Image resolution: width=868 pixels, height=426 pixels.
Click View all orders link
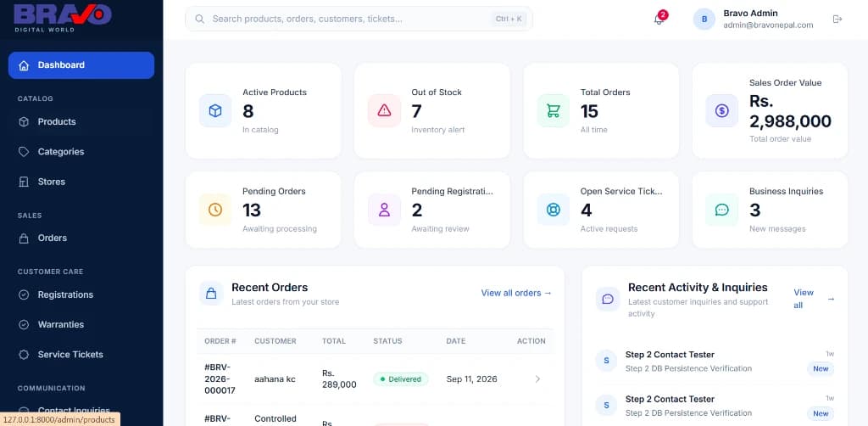[516, 293]
